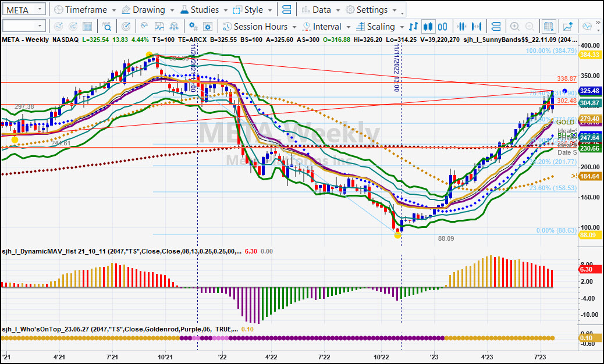
Task: Open the Scaling dropdown
Action: 380,27
